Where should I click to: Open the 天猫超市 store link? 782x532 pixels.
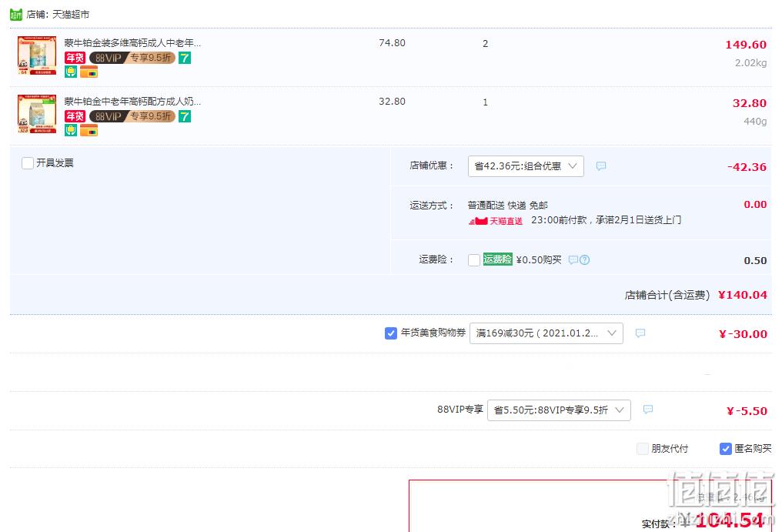tap(71, 15)
